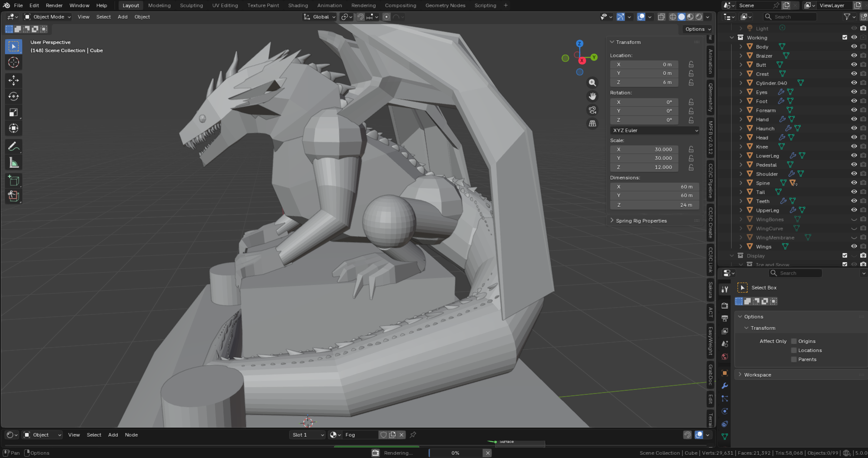The height and width of the screenshot is (458, 868).
Task: Open the Modifiers wrench properties tab
Action: [725, 386]
